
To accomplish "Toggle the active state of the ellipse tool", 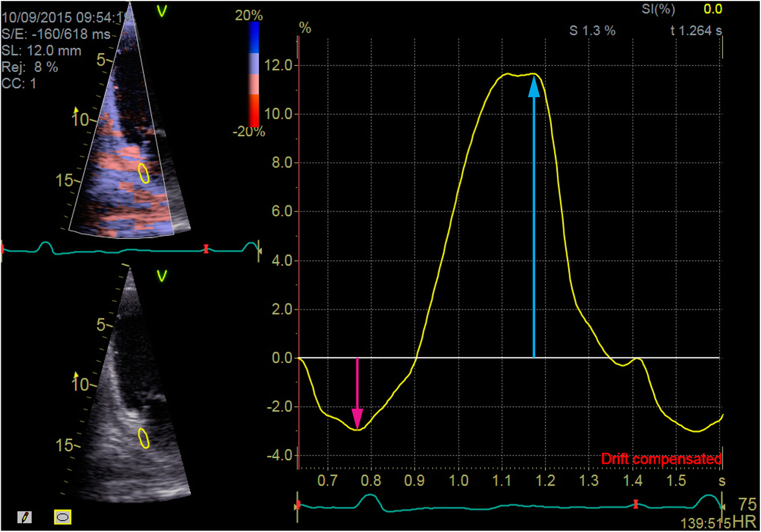I will (x=62, y=518).
